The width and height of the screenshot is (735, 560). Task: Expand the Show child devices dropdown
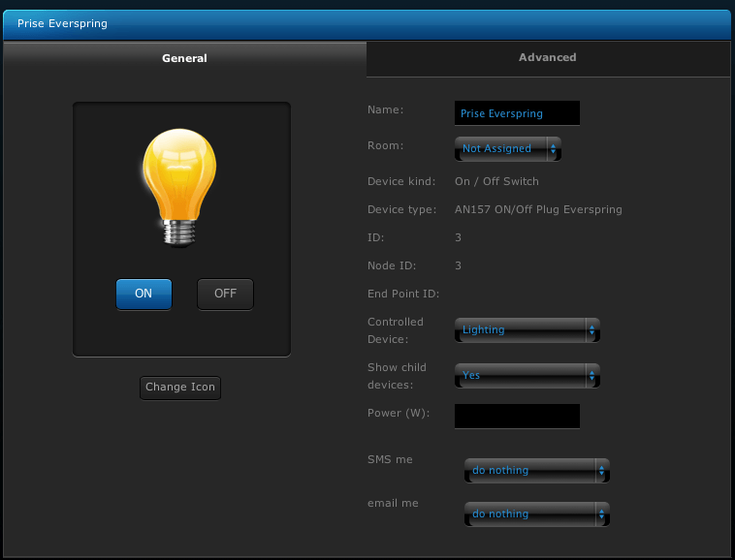coord(527,376)
